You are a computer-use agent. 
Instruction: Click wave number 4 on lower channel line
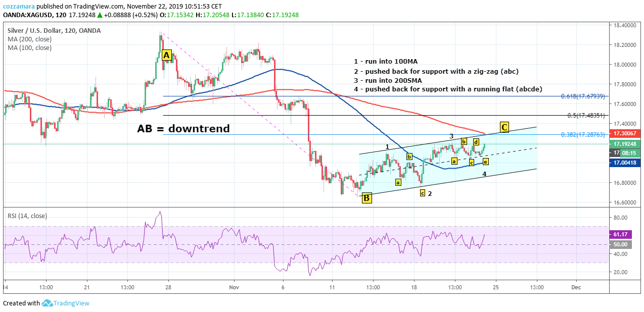484,174
